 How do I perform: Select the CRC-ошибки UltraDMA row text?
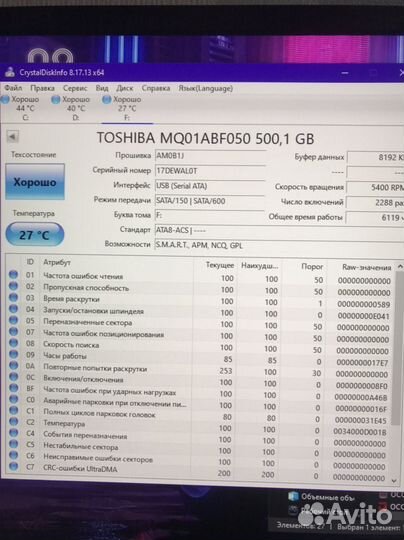click(x=80, y=469)
